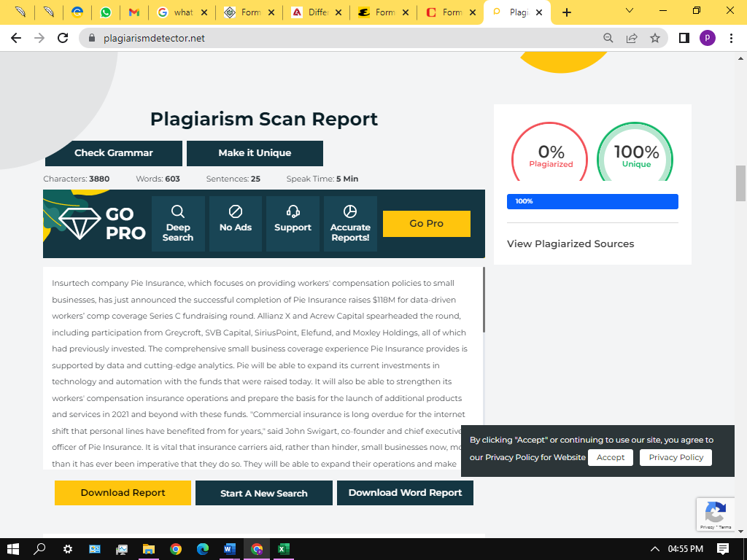747x560 pixels.
Task: Click the blue 100% progress bar
Action: point(592,201)
